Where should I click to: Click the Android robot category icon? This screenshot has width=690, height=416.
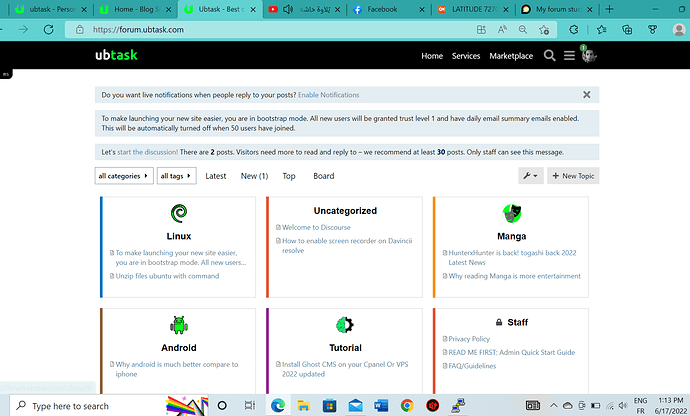(x=179, y=325)
